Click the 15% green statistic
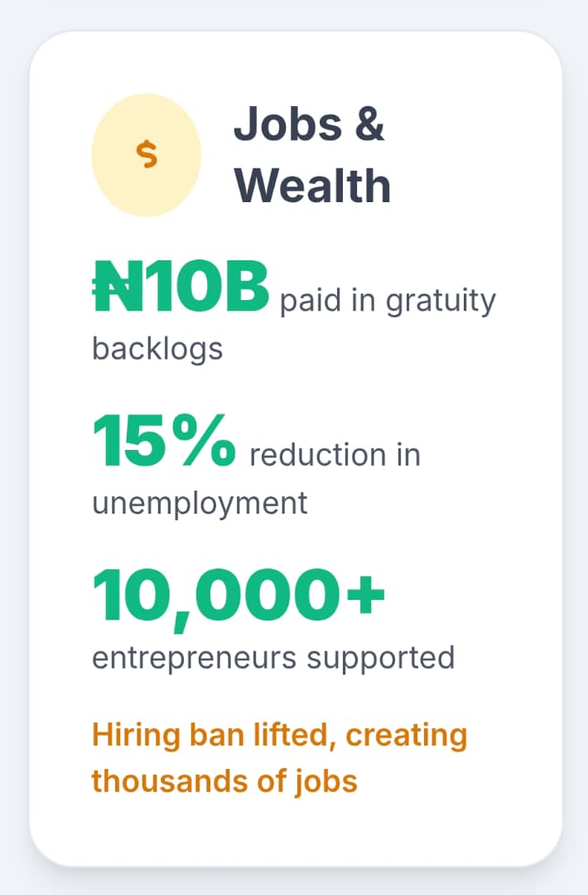This screenshot has height=895, width=588. click(164, 440)
